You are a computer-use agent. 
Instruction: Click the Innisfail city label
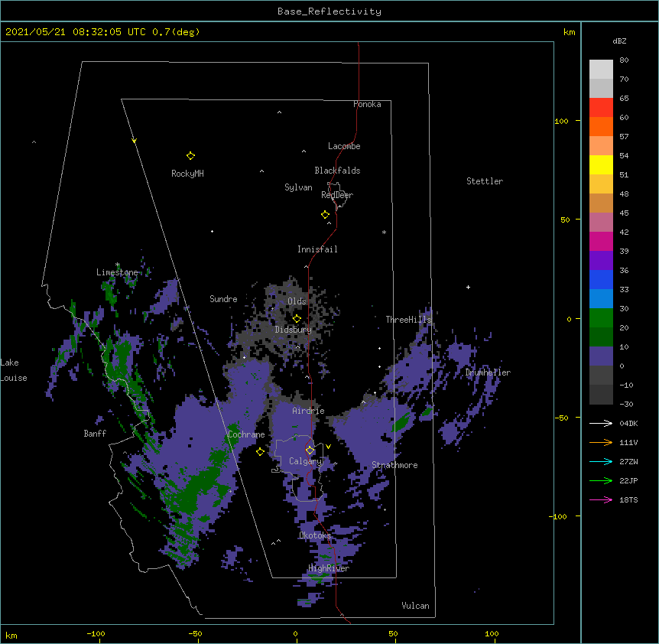[x=317, y=249]
